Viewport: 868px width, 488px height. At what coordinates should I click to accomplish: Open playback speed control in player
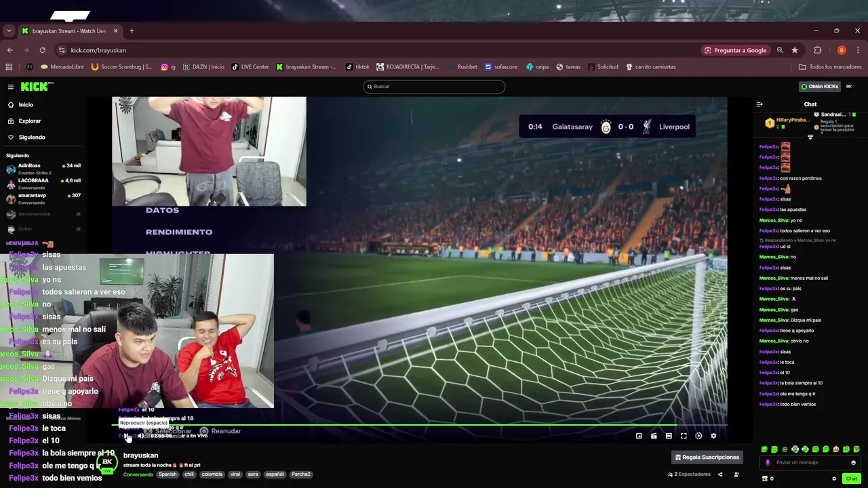[x=698, y=436]
